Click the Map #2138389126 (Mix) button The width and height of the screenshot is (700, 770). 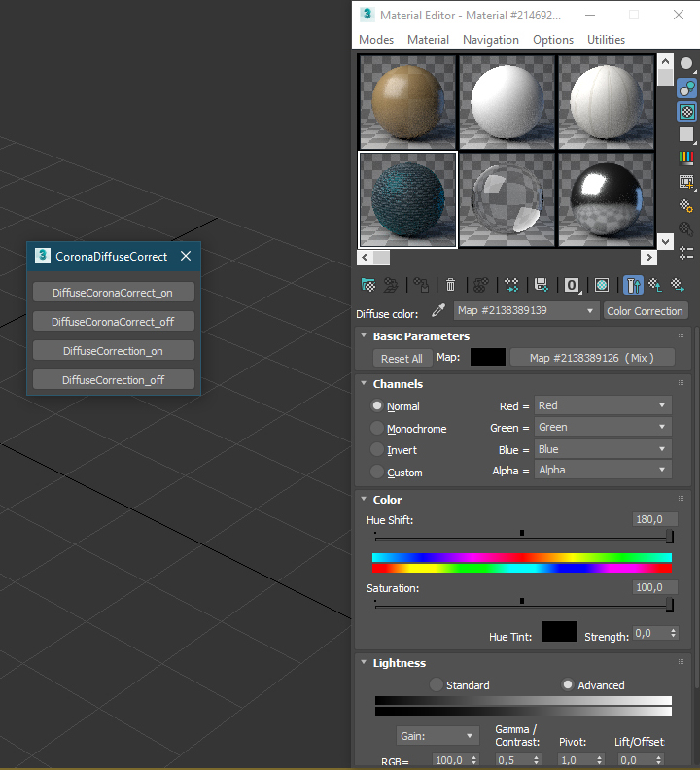592,358
